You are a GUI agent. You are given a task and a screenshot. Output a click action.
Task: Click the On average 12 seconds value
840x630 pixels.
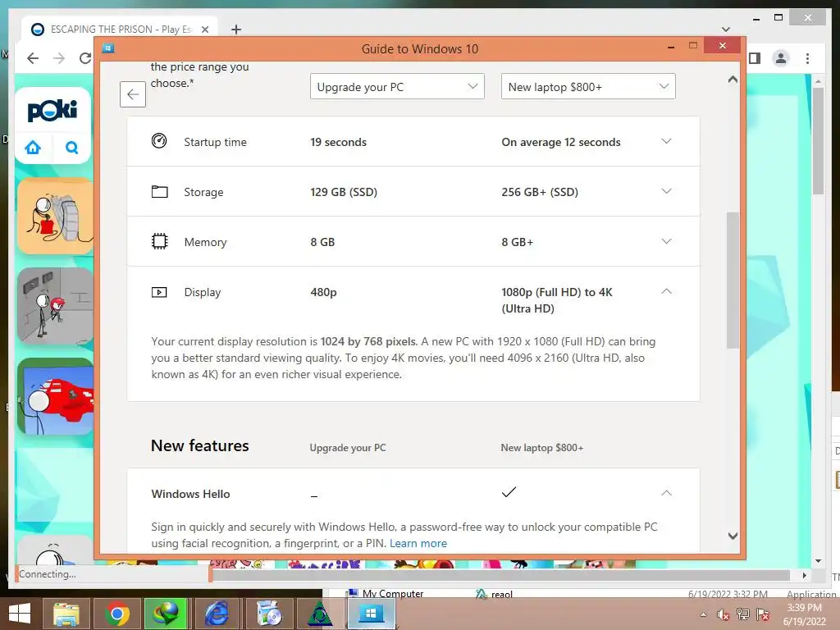coord(561,142)
